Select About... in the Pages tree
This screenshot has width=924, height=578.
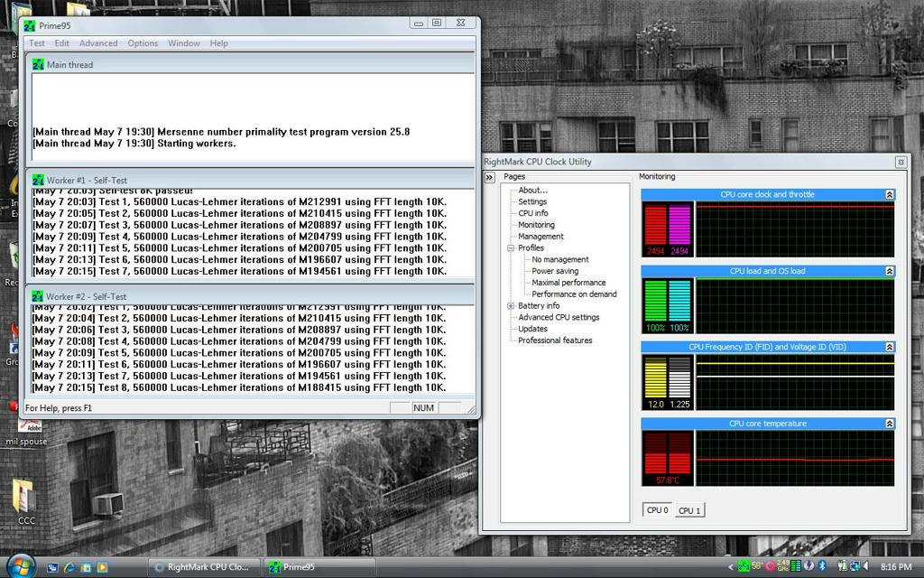pos(532,190)
